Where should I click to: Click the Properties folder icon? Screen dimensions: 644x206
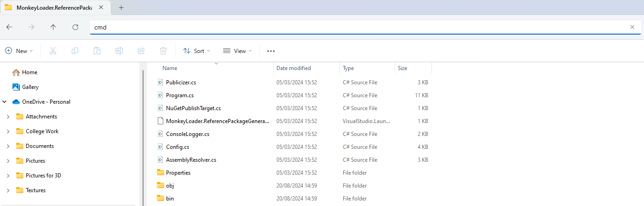[x=161, y=173]
